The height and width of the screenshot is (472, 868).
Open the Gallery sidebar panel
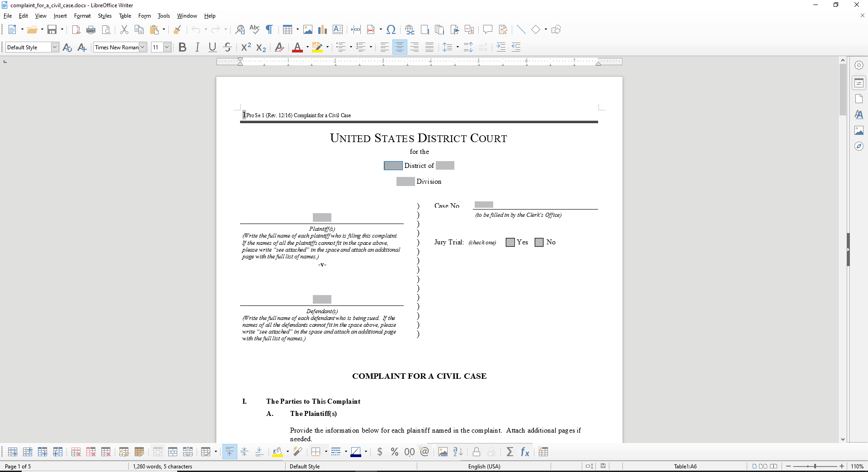859,130
